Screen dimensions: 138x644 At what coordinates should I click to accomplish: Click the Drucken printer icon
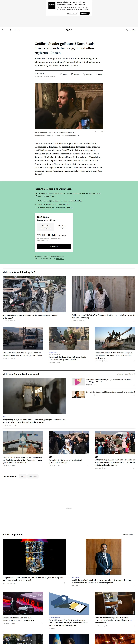(84, 74)
